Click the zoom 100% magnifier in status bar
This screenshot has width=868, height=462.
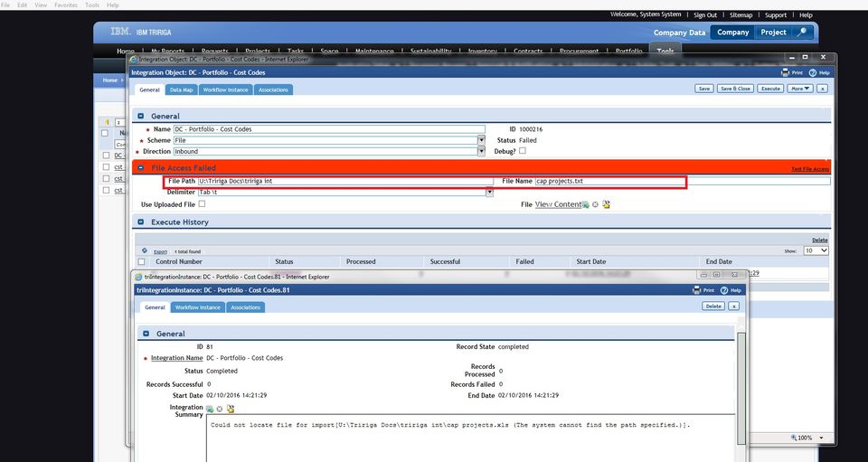pos(795,438)
